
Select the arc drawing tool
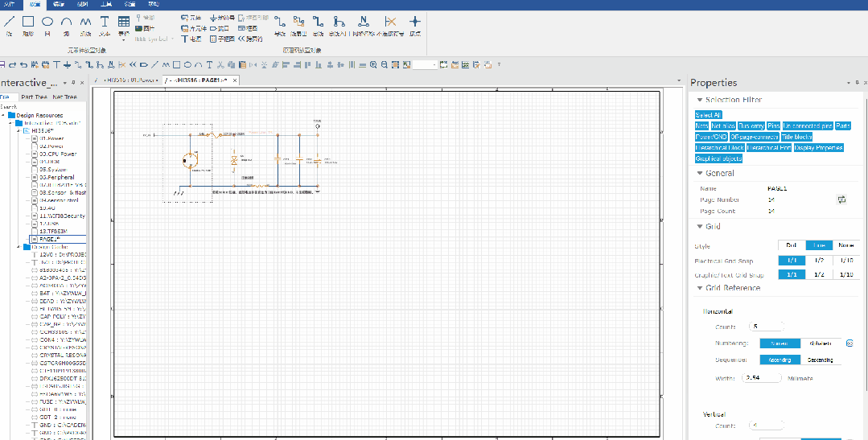coord(67,23)
